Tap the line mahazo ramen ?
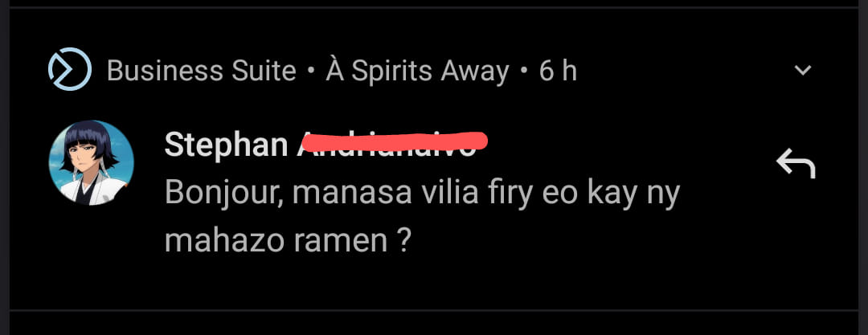The width and height of the screenshot is (868, 335). (289, 241)
